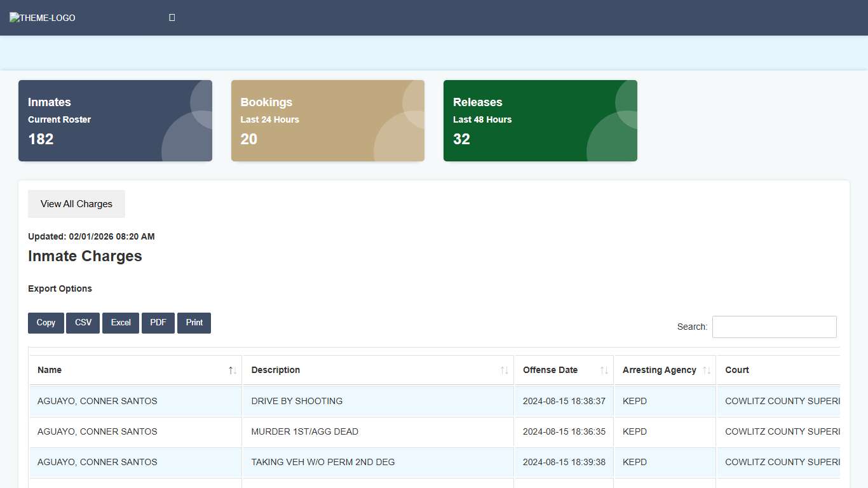Select the TAKING VEH W/O PERM row
This screenshot has height=488, width=868.
pyautogui.click(x=323, y=463)
